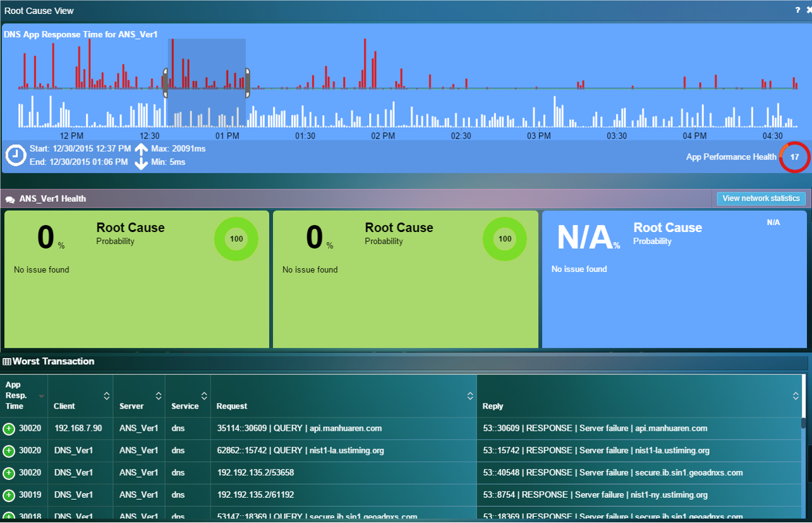Expand the 192.192.135.2/53658 transaction row

pyautogui.click(x=9, y=473)
